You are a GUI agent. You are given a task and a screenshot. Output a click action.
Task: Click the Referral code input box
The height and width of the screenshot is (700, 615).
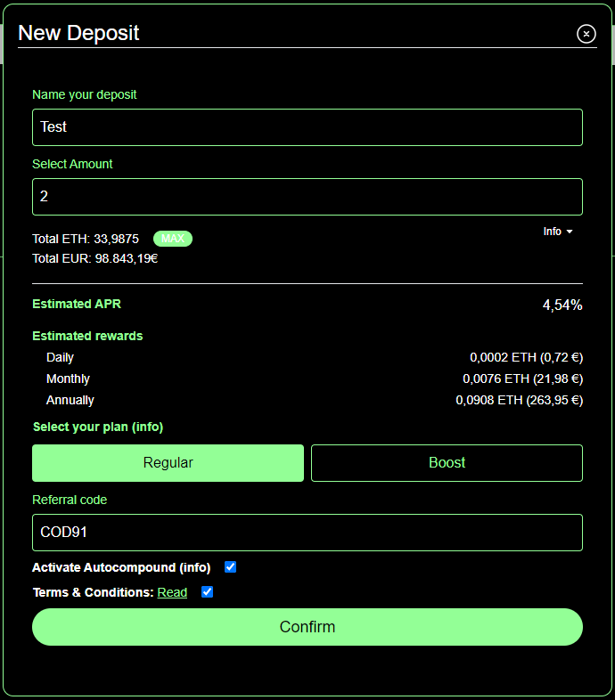coord(307,533)
